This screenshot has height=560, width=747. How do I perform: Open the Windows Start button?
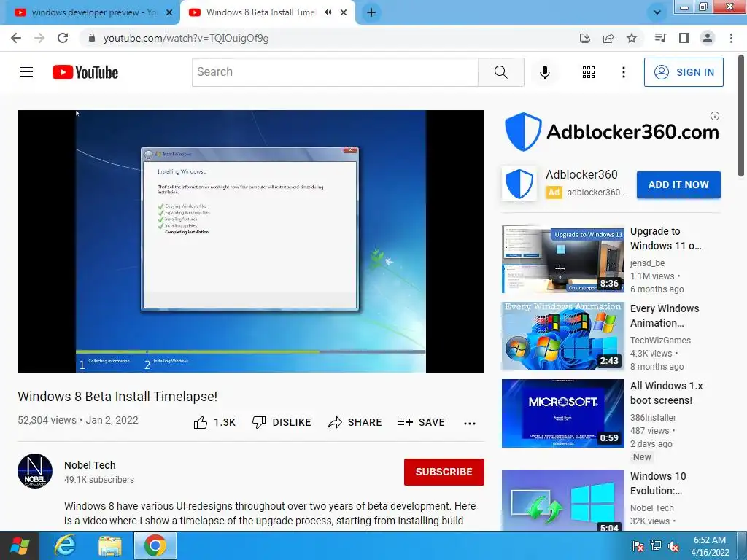19,545
